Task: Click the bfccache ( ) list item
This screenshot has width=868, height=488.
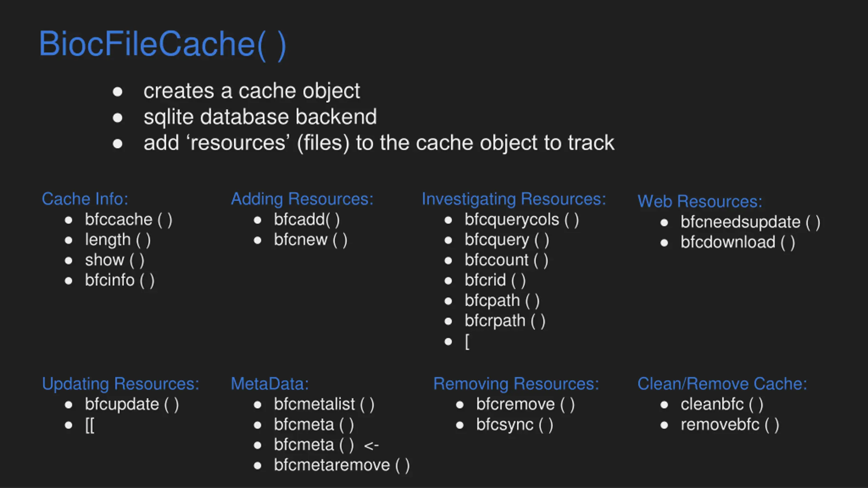Action: pos(129,220)
